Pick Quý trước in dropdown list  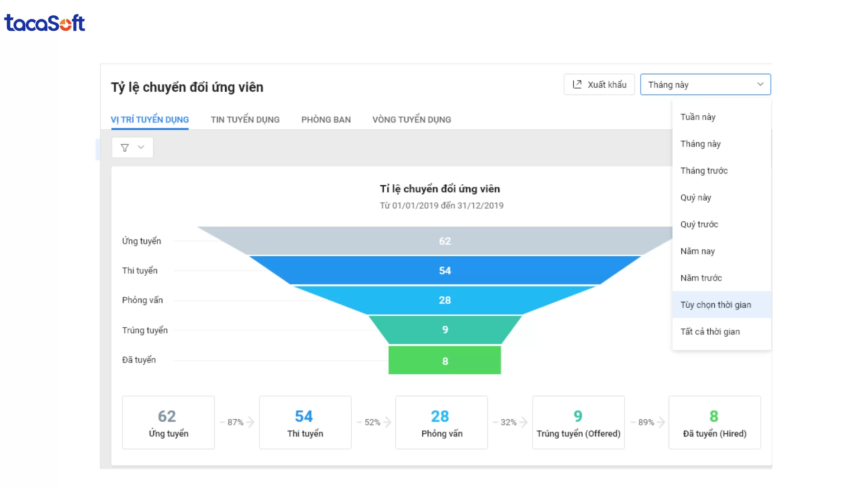[699, 224]
